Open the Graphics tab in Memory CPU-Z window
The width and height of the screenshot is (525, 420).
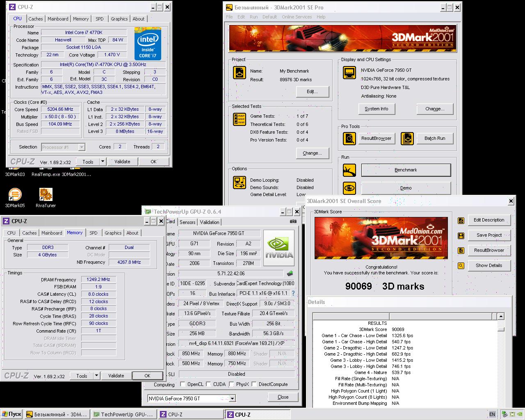click(x=113, y=233)
